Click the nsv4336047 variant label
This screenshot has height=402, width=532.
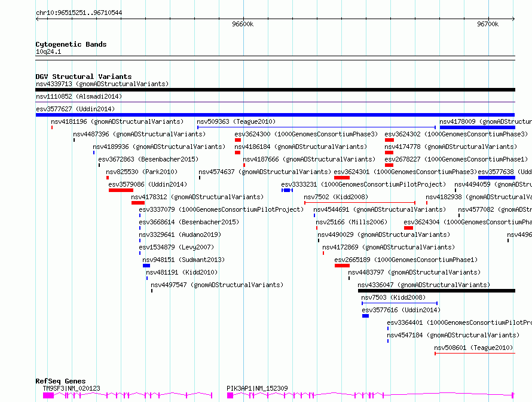pos(424,285)
